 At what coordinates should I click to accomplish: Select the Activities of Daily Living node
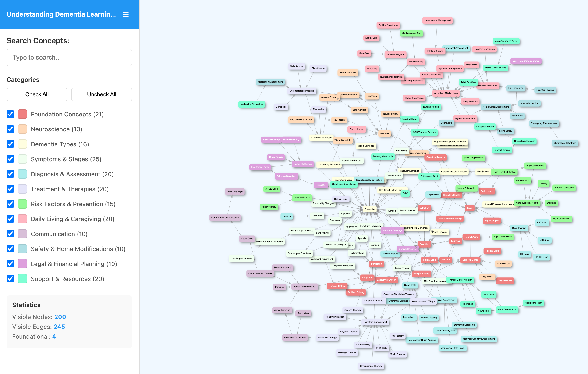click(x=446, y=93)
